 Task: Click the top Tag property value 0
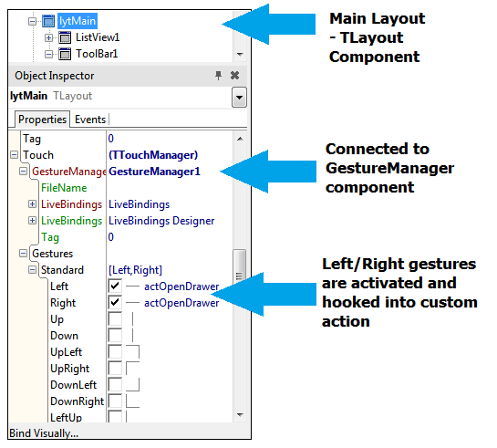111,139
